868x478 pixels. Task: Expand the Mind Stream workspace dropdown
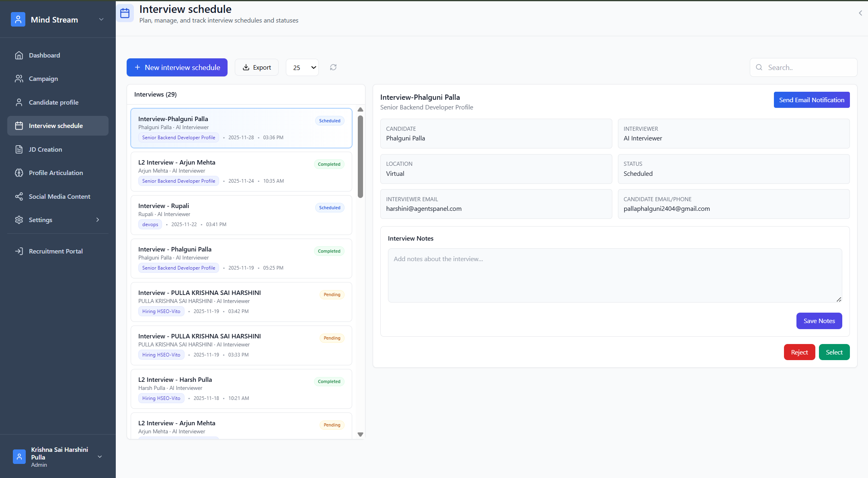click(101, 19)
